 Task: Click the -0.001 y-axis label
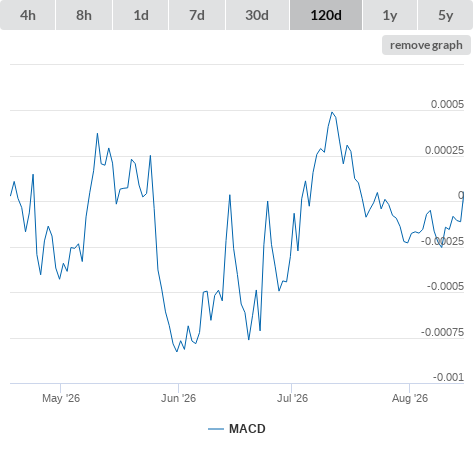pyautogui.click(x=448, y=377)
